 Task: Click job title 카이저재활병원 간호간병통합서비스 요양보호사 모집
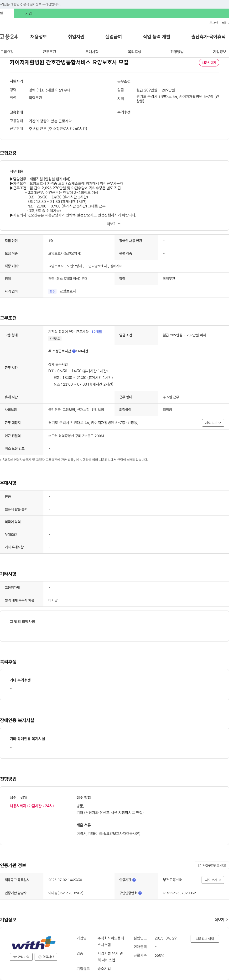[x=69, y=62]
